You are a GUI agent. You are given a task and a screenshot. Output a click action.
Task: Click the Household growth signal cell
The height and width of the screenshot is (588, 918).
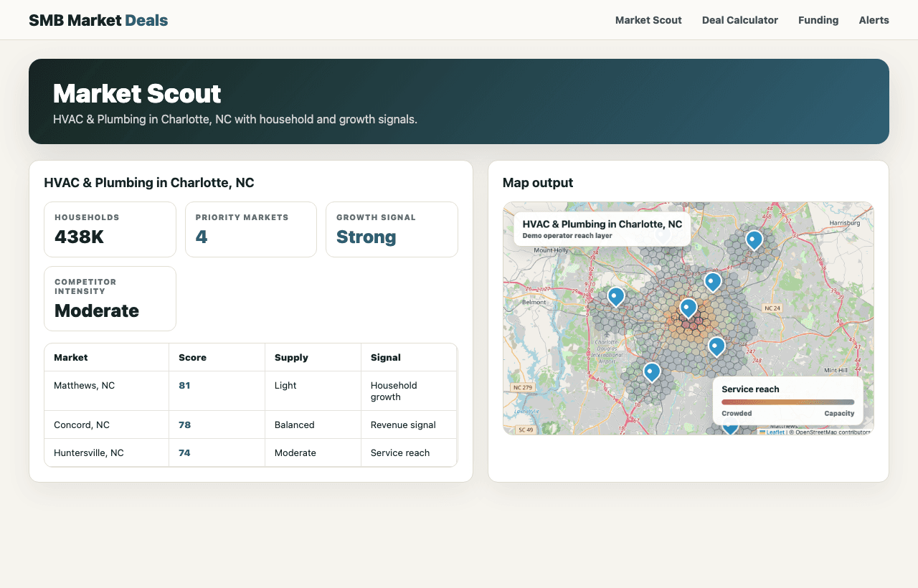click(x=394, y=391)
